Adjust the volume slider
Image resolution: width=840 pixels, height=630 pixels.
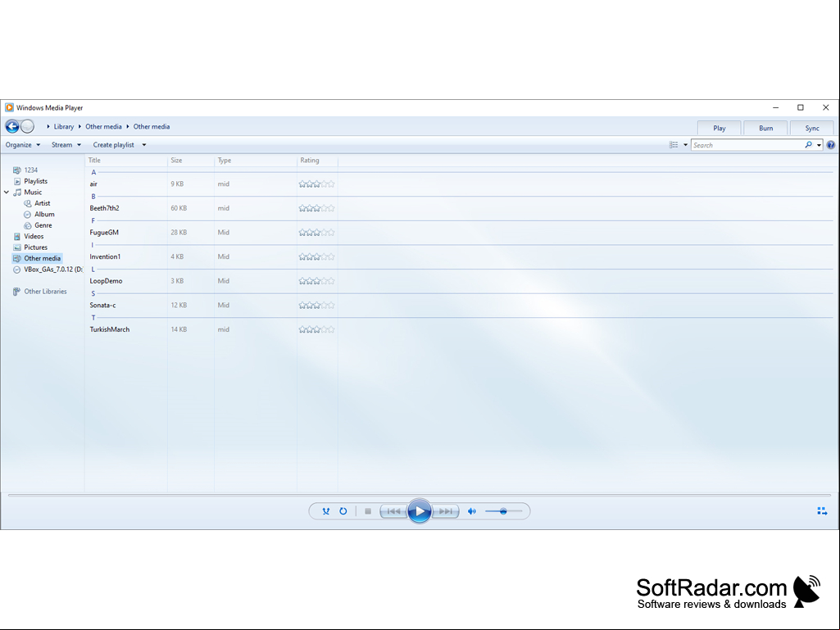[x=503, y=511]
